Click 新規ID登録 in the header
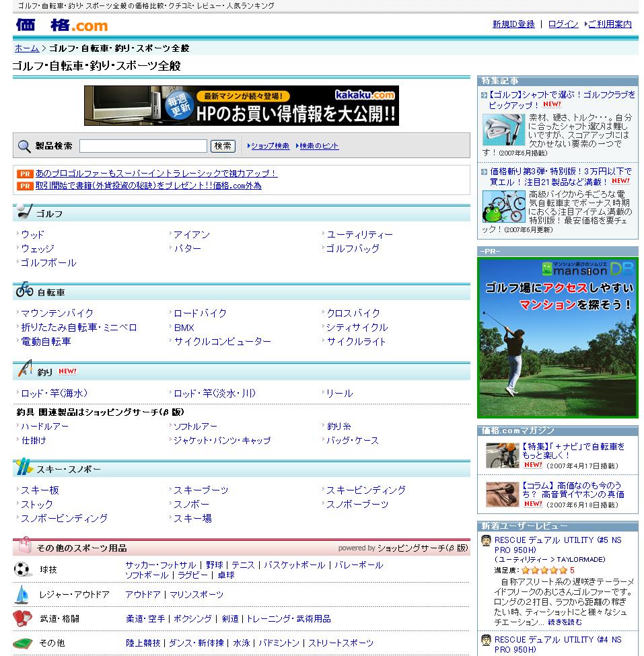 (x=513, y=24)
